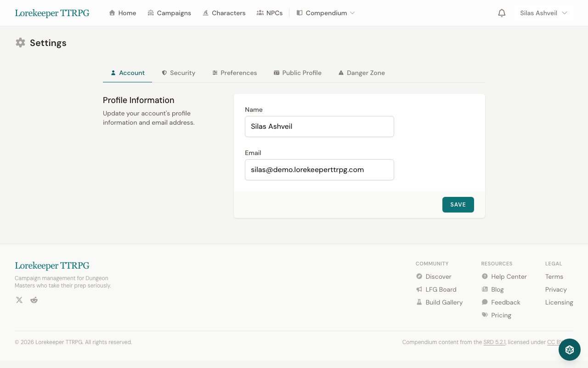
Task: Click the Help Center info icon
Action: 484,276
